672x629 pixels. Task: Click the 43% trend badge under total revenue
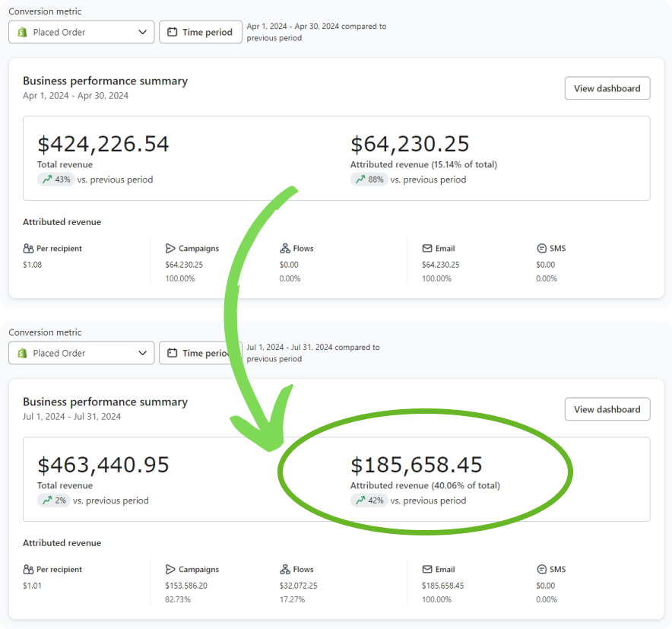[55, 180]
